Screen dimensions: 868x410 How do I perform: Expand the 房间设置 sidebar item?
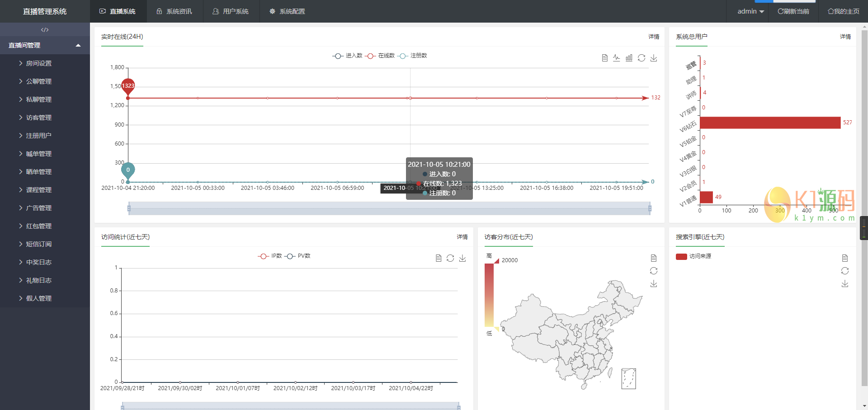click(x=38, y=63)
